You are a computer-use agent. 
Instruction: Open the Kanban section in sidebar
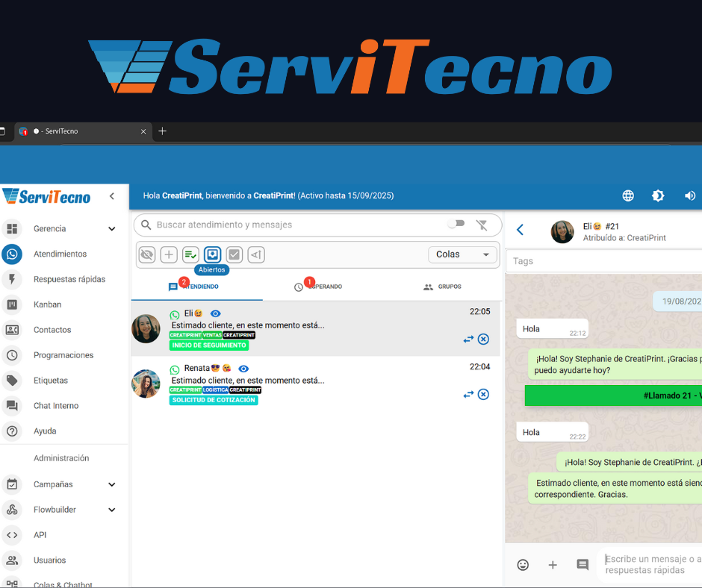point(47,304)
